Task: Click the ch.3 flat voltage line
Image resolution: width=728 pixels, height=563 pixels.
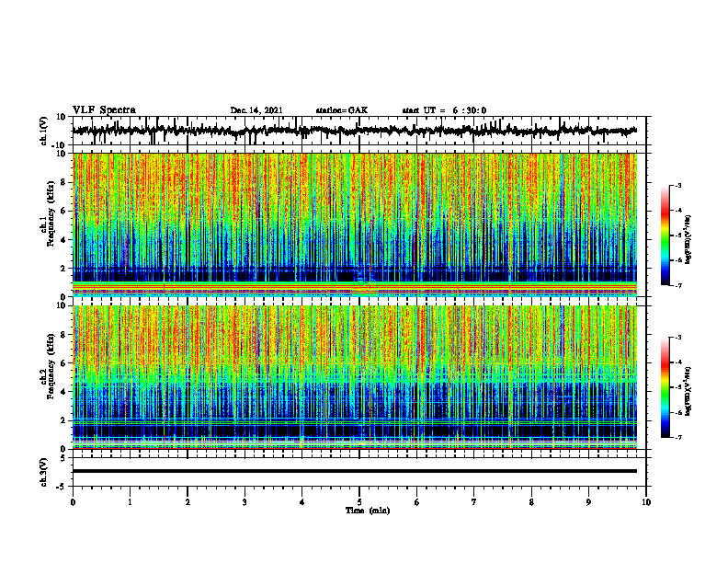Action: (x=355, y=471)
